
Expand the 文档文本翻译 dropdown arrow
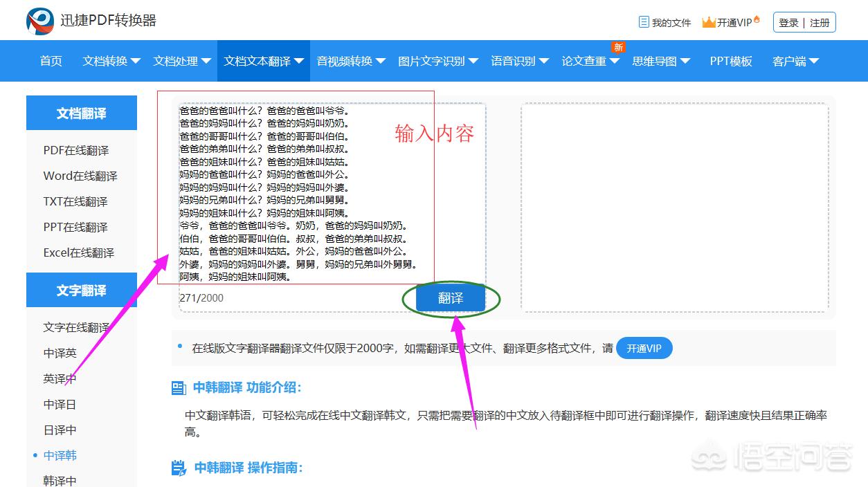click(x=299, y=61)
